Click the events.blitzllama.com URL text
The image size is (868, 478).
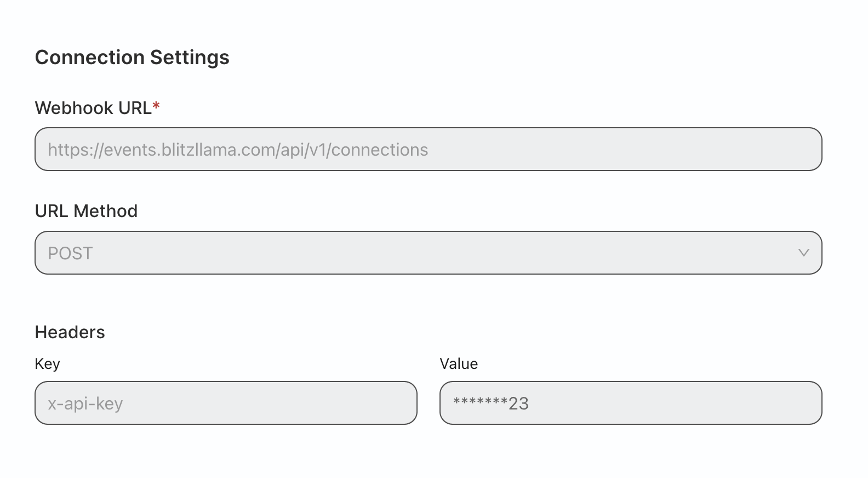coord(237,150)
